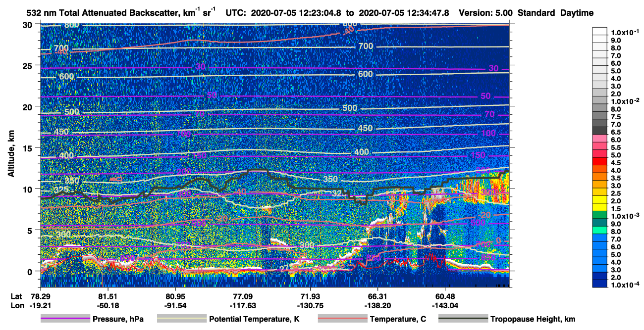
Task: Select the magenta Pressure legend line sample
Action: pyautogui.click(x=65, y=319)
